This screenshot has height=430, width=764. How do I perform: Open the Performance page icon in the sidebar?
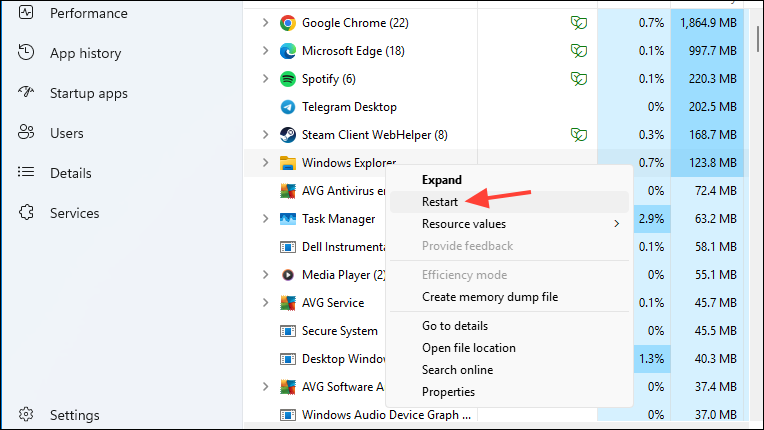[26, 13]
